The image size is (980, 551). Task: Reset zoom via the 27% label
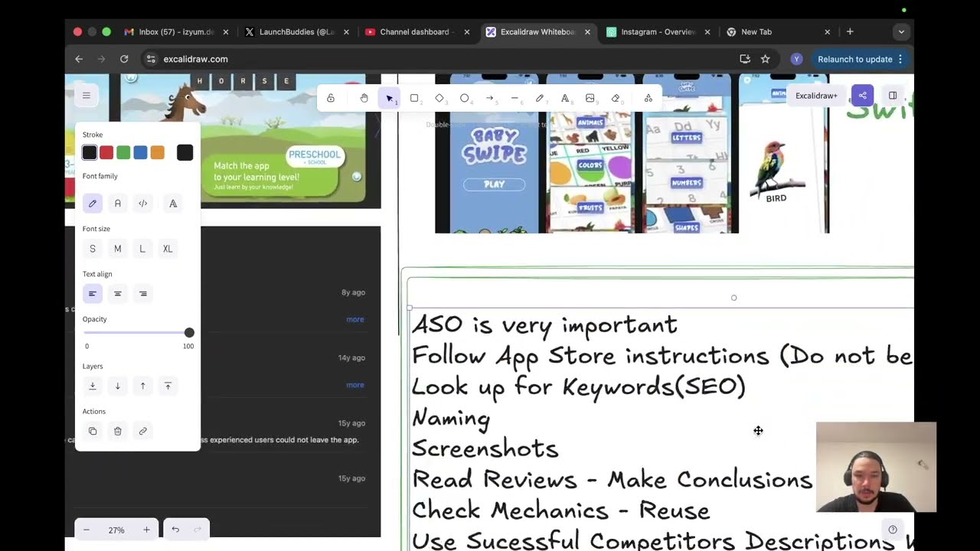point(116,530)
